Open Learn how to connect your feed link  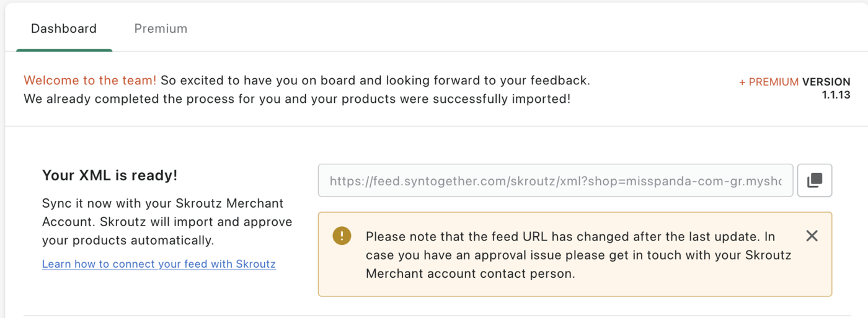(x=159, y=264)
